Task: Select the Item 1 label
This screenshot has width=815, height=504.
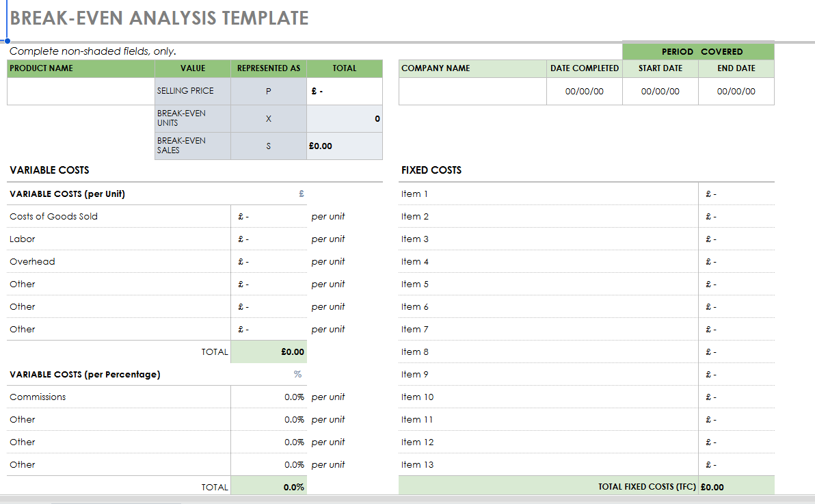Action: pos(414,194)
